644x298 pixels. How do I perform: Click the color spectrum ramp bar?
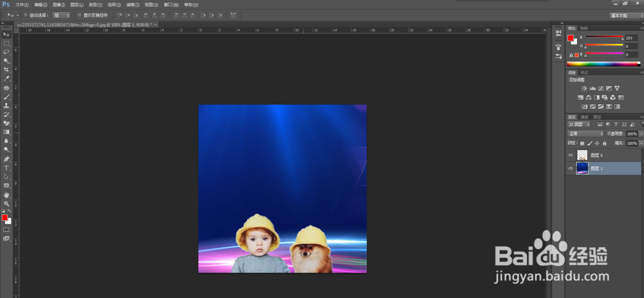click(x=603, y=64)
